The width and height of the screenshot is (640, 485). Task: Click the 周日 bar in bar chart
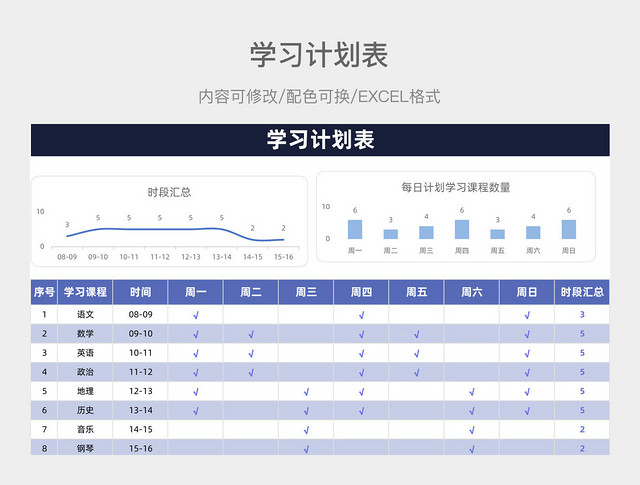[569, 229]
